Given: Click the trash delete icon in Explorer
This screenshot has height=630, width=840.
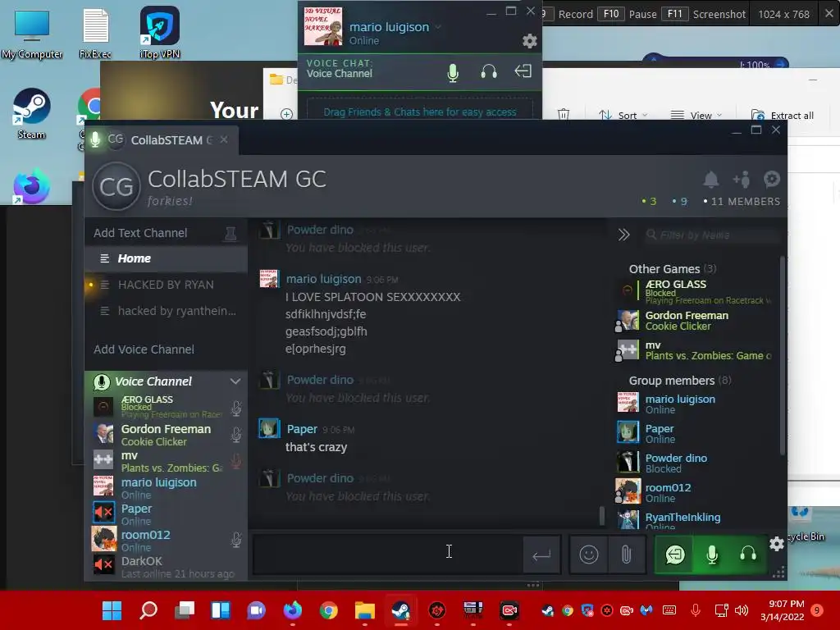Looking at the screenshot, I should point(563,114).
